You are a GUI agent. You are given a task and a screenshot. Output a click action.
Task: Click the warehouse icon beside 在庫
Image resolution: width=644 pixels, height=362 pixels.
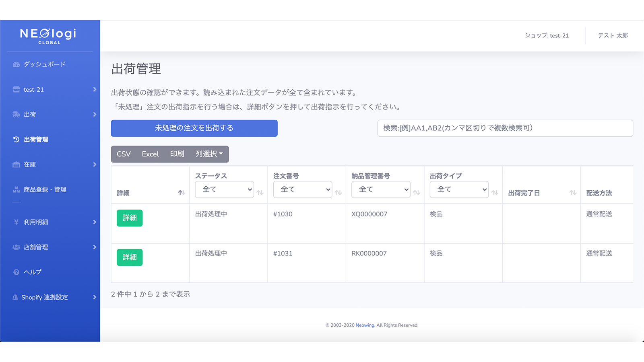coord(16,165)
